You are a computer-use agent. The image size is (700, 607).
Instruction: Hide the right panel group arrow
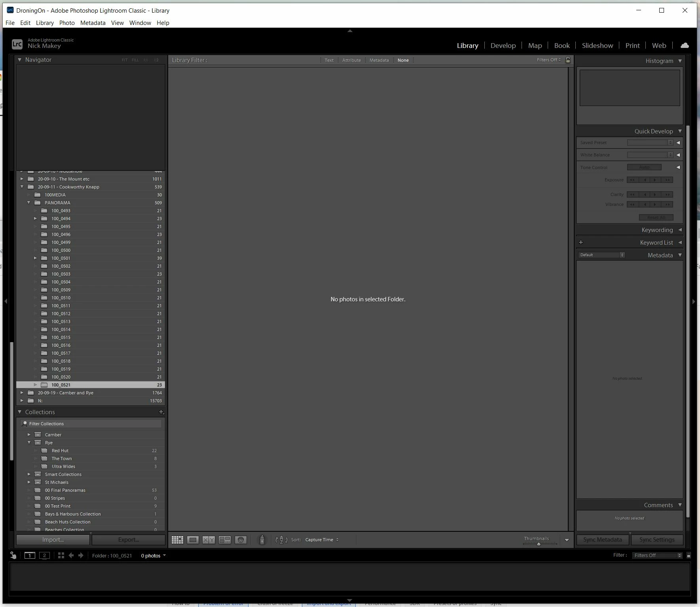coord(694,301)
